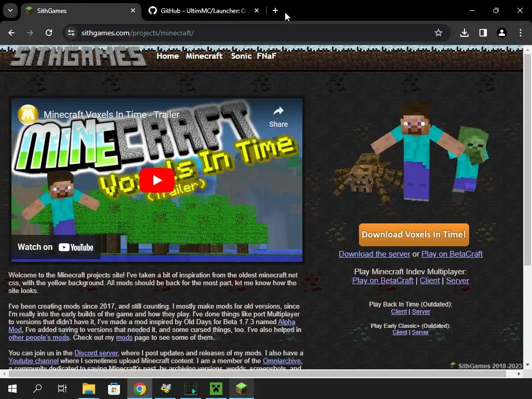Click Indev Multiplayer Play on BetaCraft link

point(383,281)
